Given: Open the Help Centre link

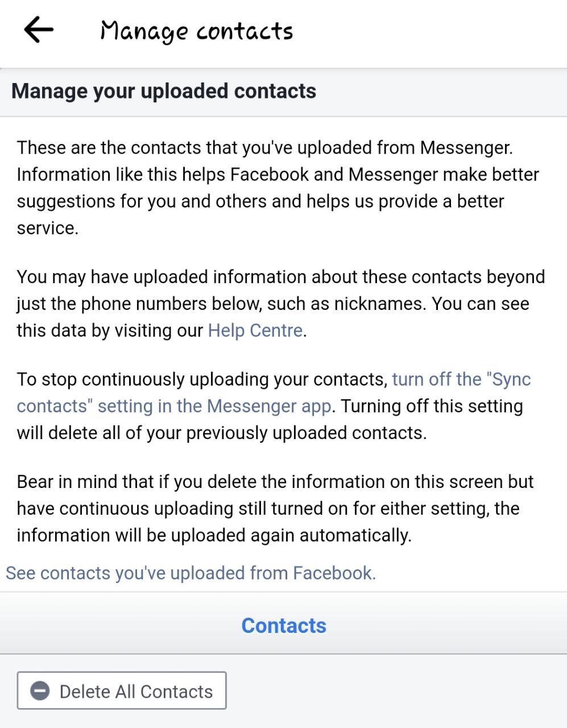Looking at the screenshot, I should (x=255, y=330).
